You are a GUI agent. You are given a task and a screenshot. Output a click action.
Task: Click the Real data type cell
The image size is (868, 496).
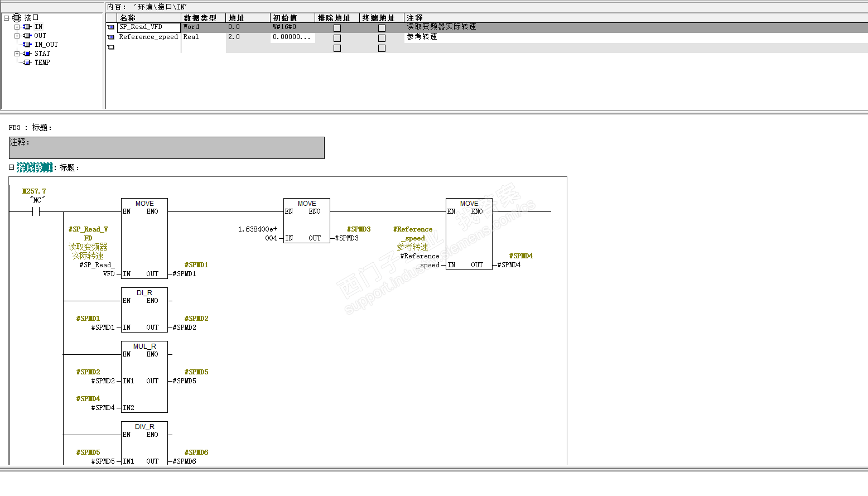(204, 37)
